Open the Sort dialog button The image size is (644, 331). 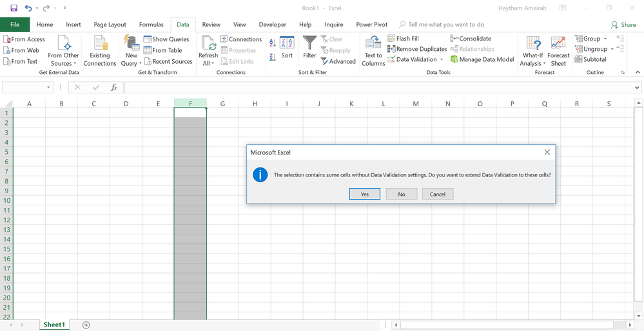287,48
